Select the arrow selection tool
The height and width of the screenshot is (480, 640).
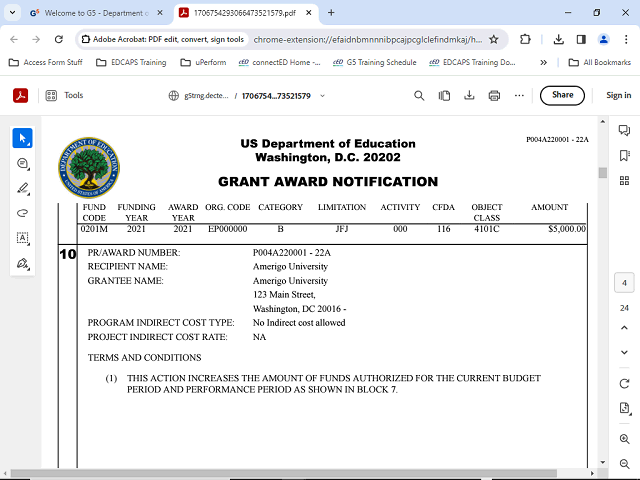point(22,138)
